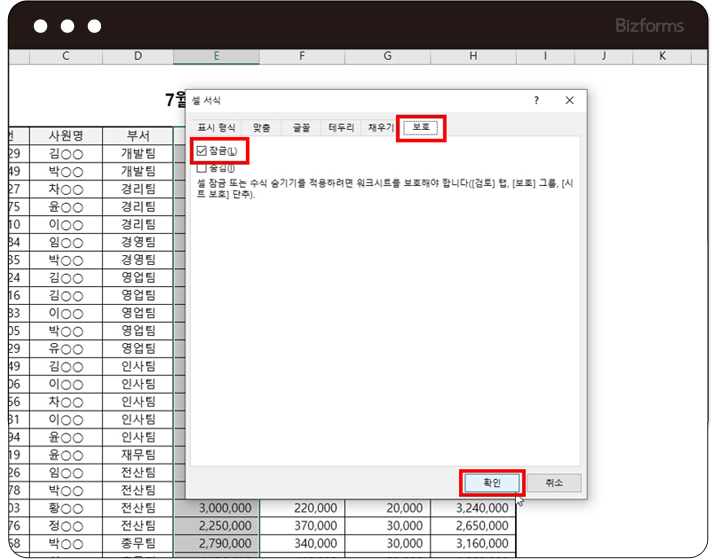
Task: Open the 맞춤 alignment tab
Action: tap(261, 128)
